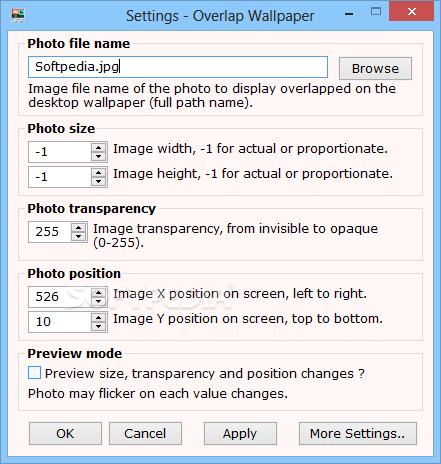This screenshot has height=464, width=441.
Task: Minimize the Settings window
Action: point(349,14)
